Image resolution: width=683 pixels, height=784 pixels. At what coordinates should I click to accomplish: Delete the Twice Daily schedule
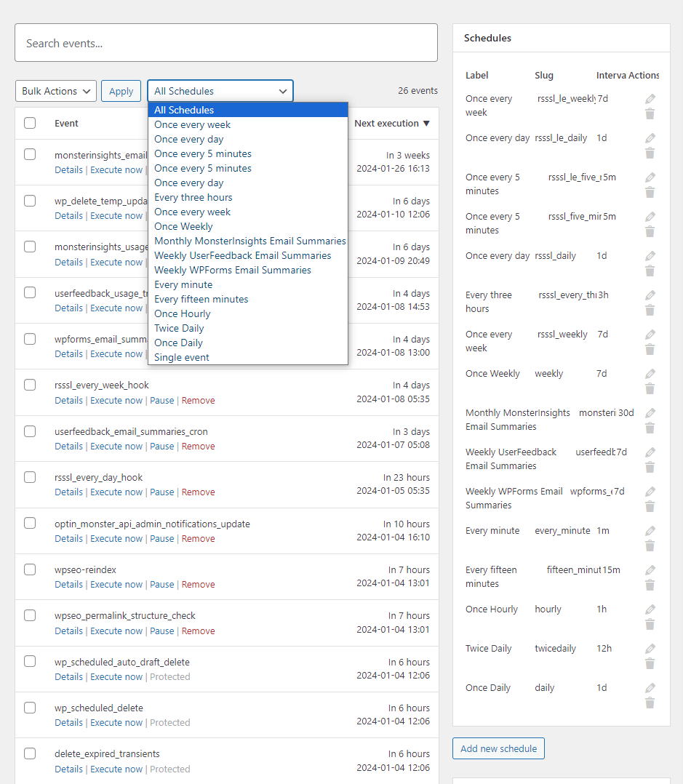[650, 663]
